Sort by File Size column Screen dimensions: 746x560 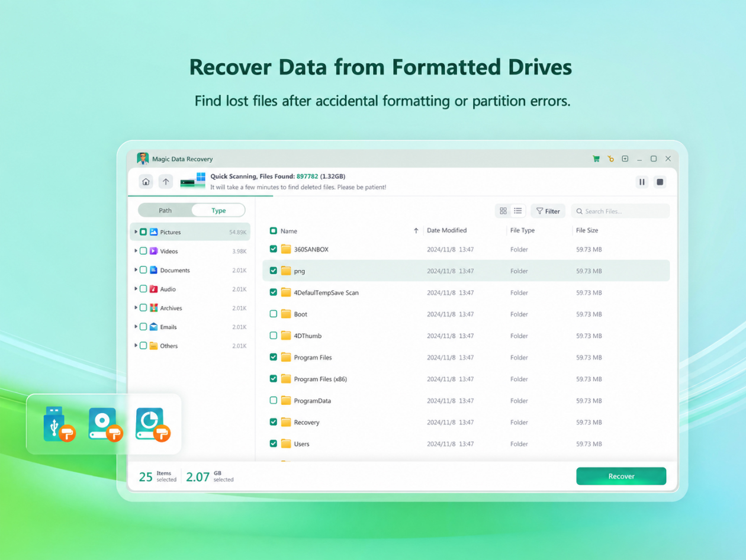[x=587, y=230]
